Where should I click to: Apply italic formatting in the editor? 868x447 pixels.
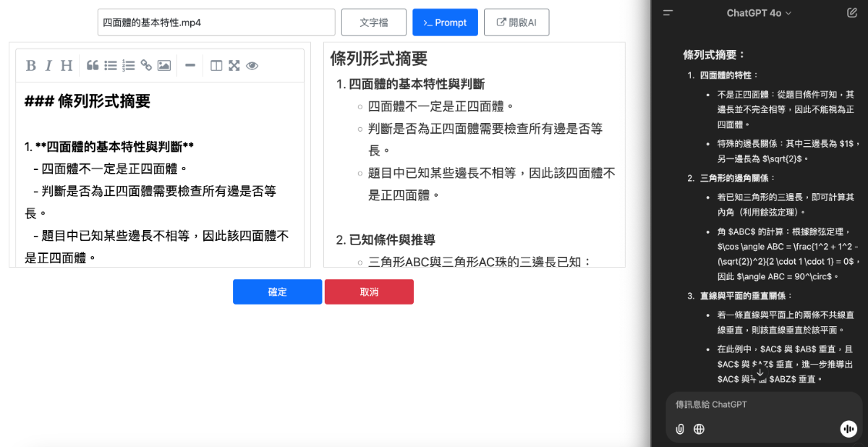pyautogui.click(x=48, y=66)
